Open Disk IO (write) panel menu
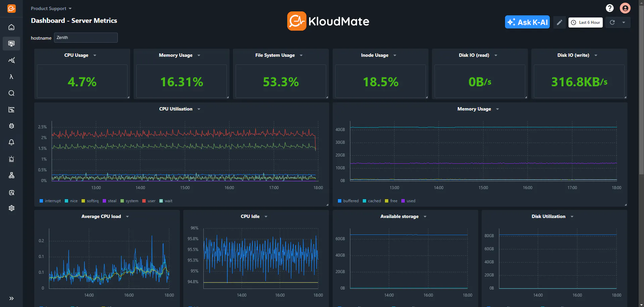This screenshot has height=307, width=644. point(596,55)
